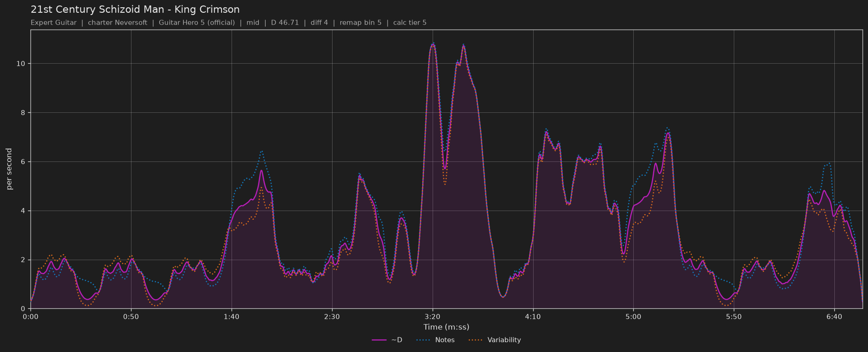868x352 pixels.
Task: Click the "remap bin 5" subtitle text
Action: pos(361,23)
